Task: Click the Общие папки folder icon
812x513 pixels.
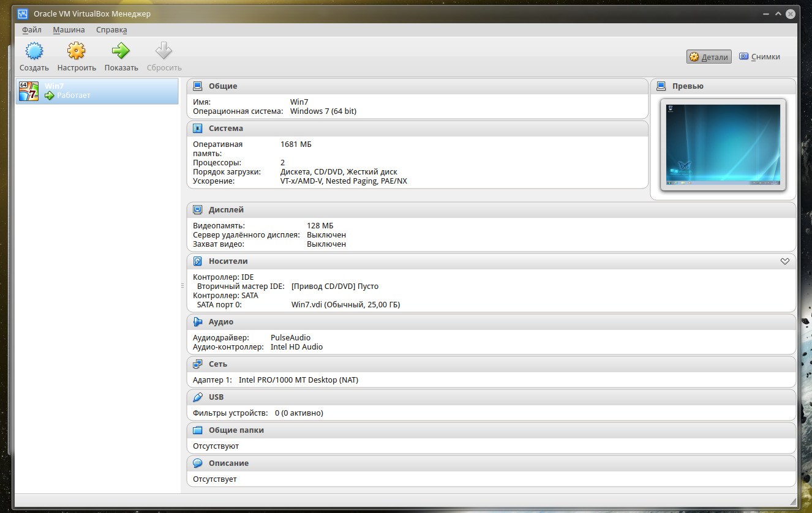Action: (198, 430)
